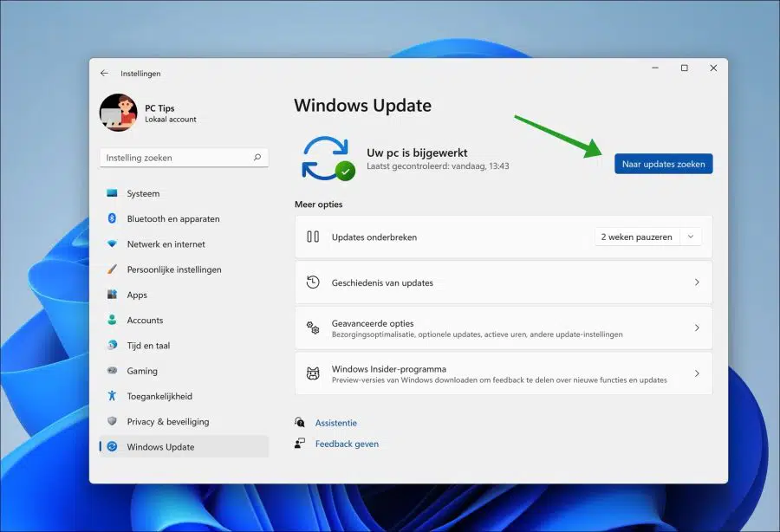Image resolution: width=780 pixels, height=532 pixels.
Task: Open the Feedback geven link
Action: 347,444
